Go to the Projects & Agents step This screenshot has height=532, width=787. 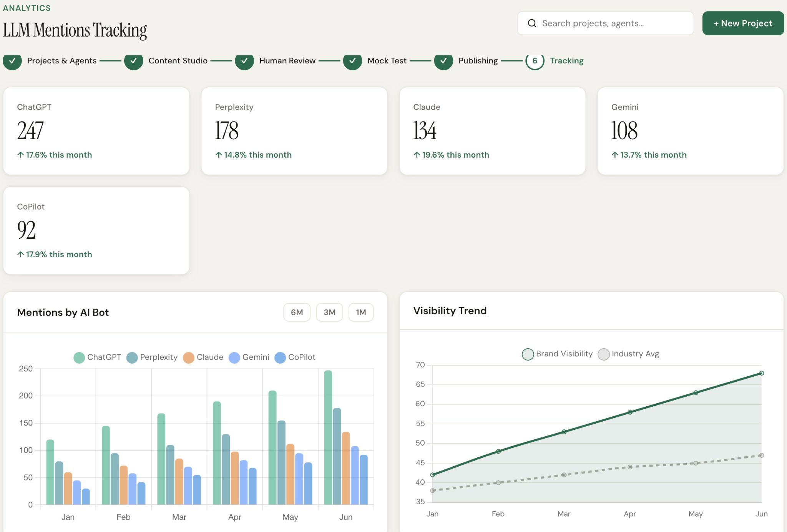(62, 61)
